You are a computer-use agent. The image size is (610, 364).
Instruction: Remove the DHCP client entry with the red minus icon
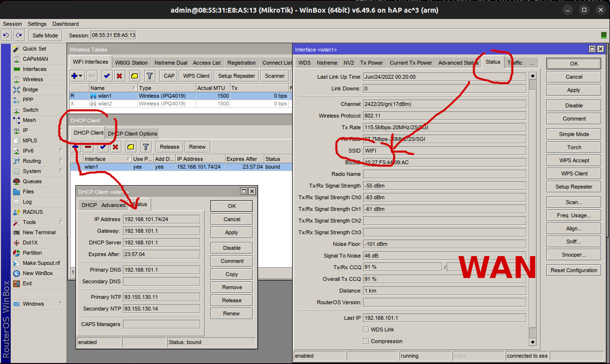(x=88, y=147)
